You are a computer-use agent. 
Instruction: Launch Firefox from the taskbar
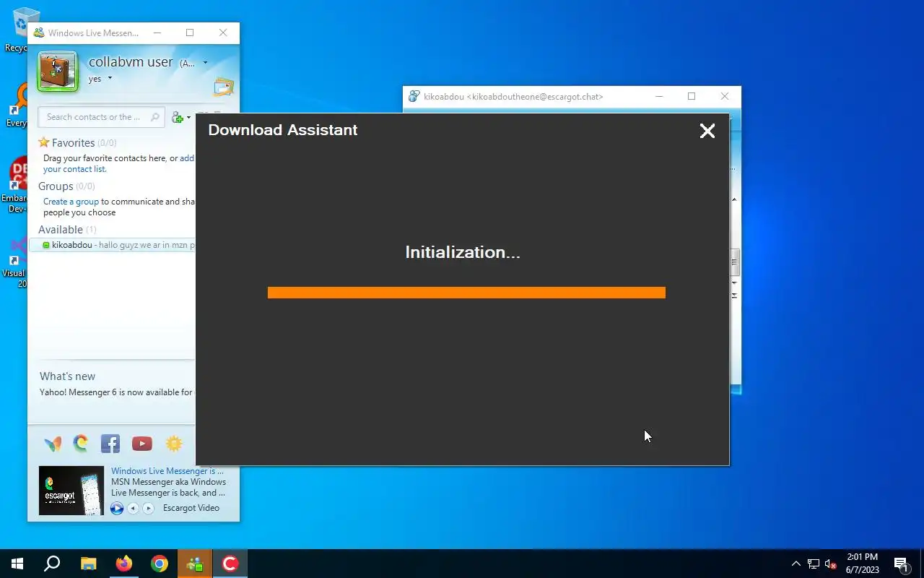click(123, 564)
